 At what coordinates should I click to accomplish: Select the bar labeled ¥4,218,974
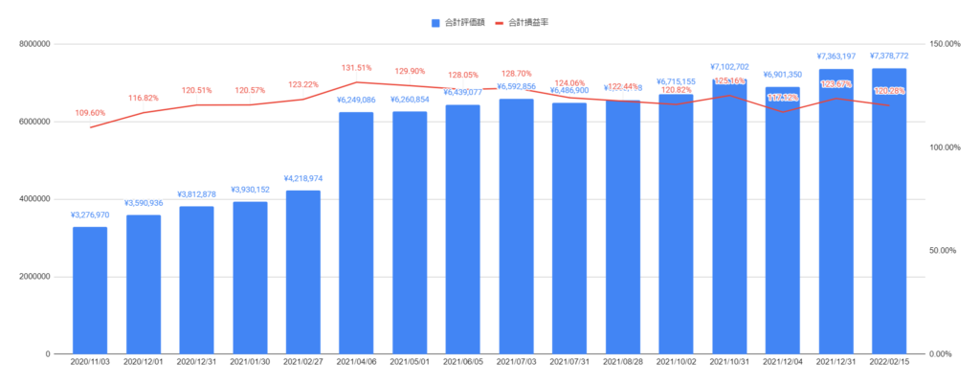(303, 273)
